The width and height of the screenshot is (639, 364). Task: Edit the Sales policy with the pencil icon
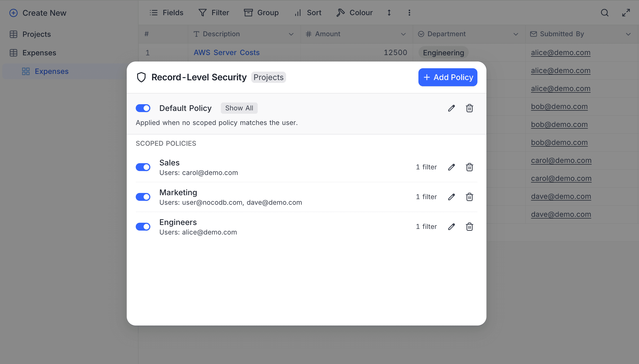[452, 167]
